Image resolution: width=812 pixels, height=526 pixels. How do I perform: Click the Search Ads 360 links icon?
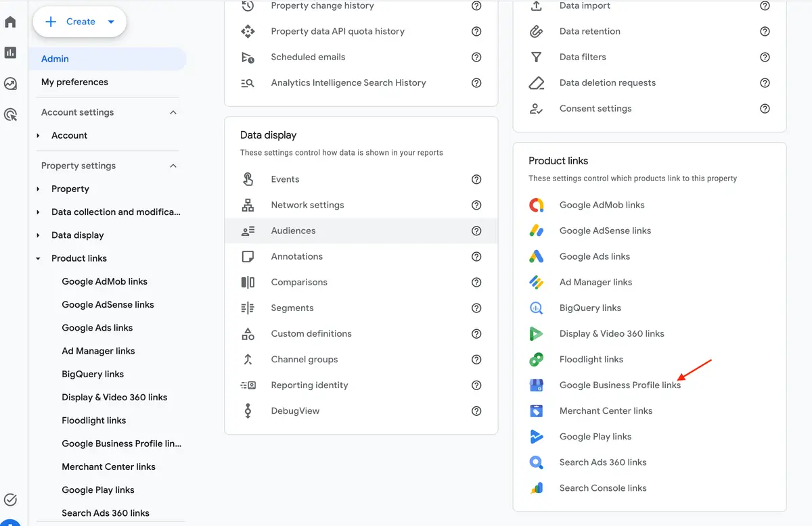(x=537, y=462)
